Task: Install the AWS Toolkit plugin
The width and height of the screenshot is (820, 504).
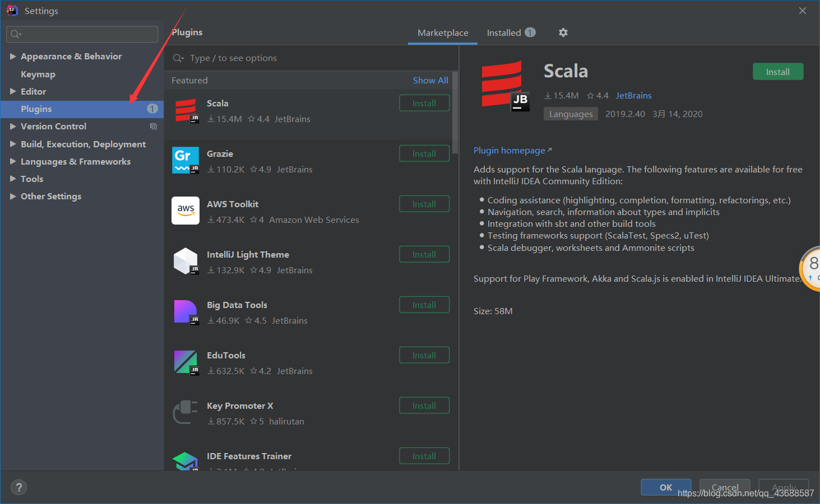Action: coord(424,204)
